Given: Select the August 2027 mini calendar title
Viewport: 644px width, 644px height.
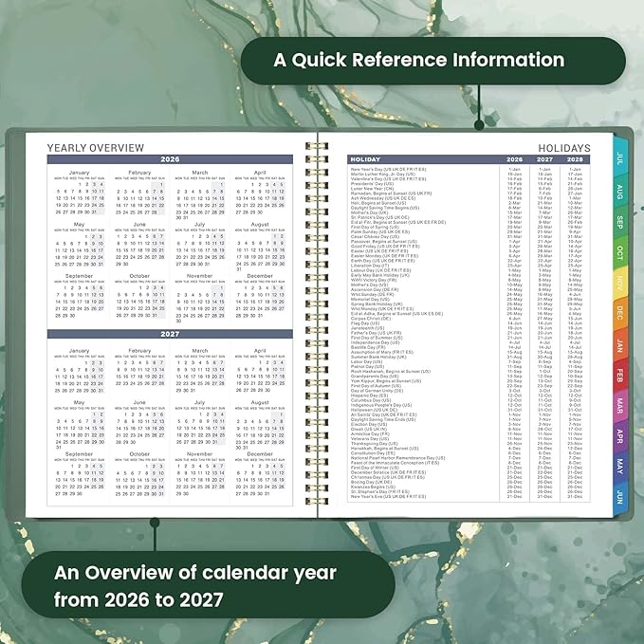Looking at the screenshot, I should click(260, 402).
